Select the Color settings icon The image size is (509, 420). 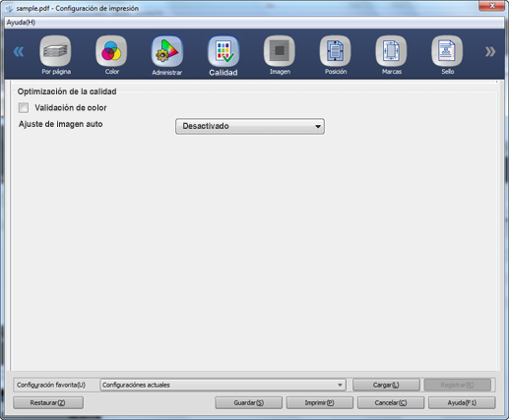click(x=111, y=51)
